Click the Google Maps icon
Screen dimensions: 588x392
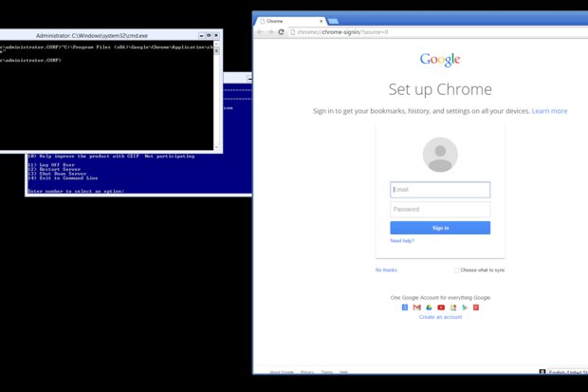[x=453, y=308]
